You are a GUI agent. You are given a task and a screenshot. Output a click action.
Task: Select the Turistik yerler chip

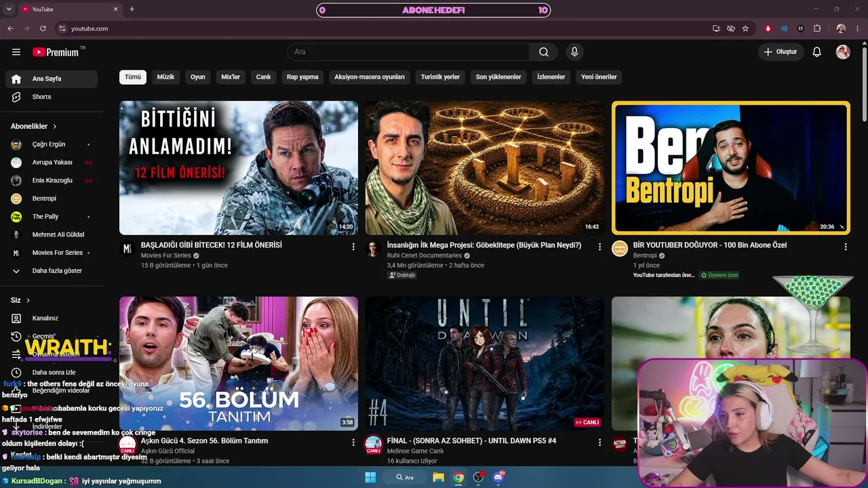point(440,77)
